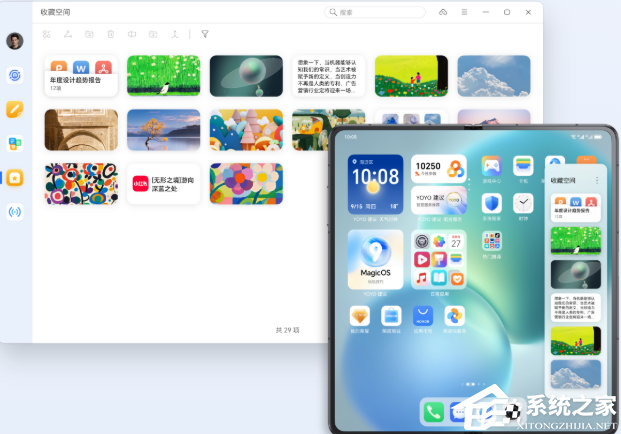The width and height of the screenshot is (621, 434).
Task: Click the rename icon right of trash
Action: tap(132, 34)
